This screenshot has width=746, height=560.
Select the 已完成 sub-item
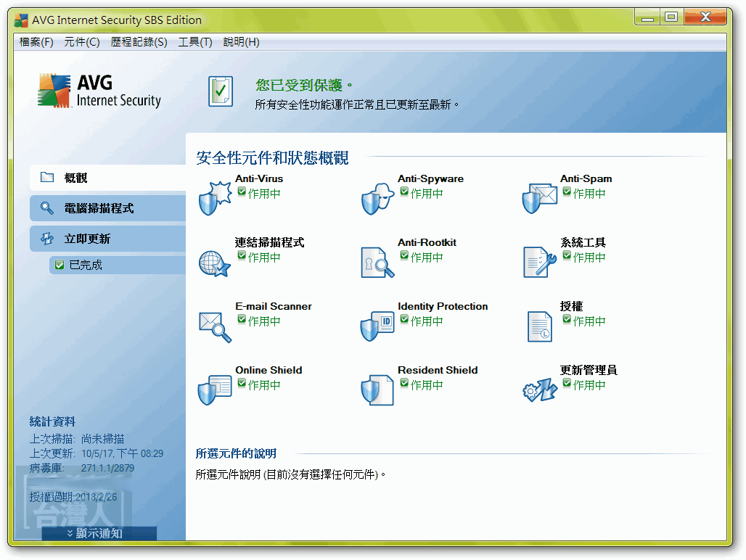click(118, 265)
